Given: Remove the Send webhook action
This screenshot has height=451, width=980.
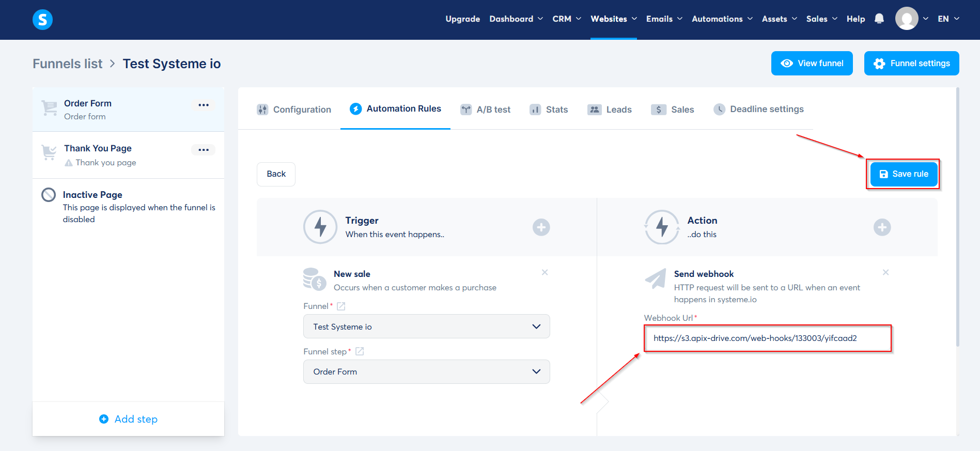Looking at the screenshot, I should pos(885,272).
